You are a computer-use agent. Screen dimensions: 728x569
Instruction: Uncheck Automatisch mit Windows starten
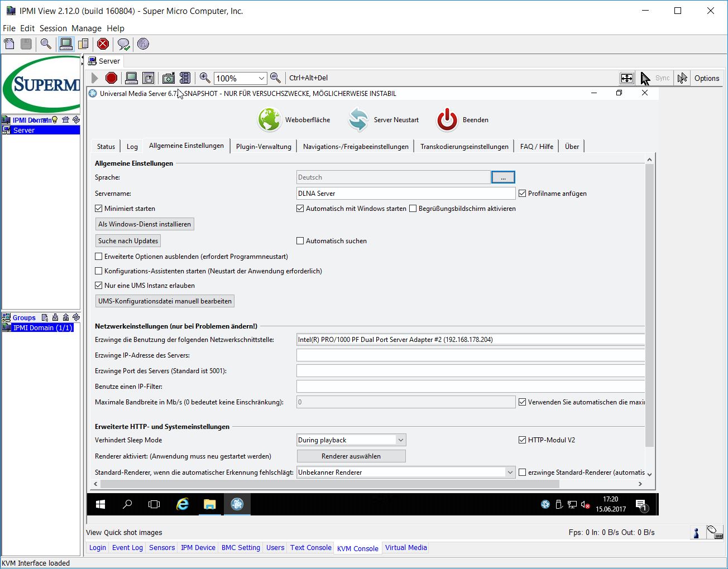tap(300, 209)
